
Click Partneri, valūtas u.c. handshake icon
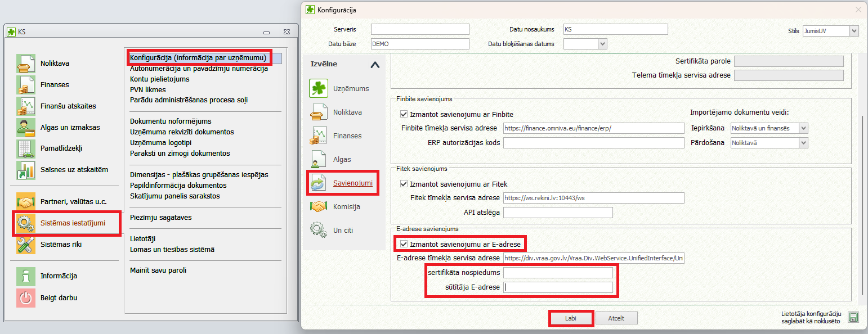26,202
